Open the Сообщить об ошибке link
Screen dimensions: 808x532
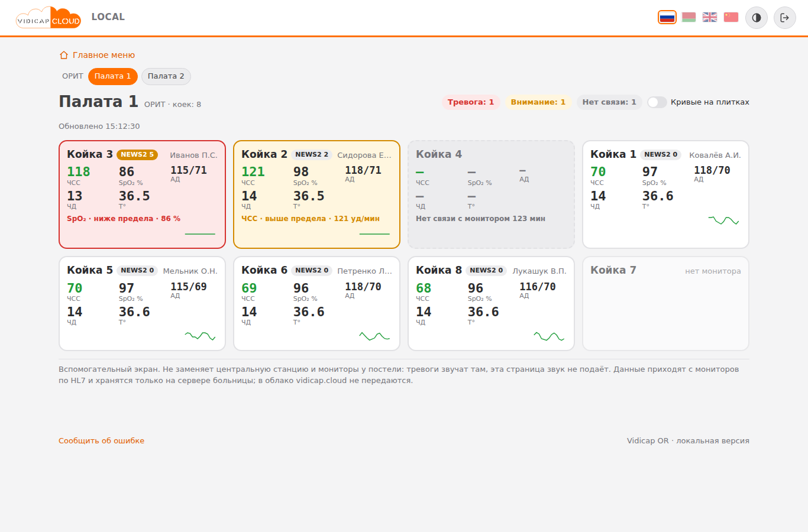(x=101, y=441)
